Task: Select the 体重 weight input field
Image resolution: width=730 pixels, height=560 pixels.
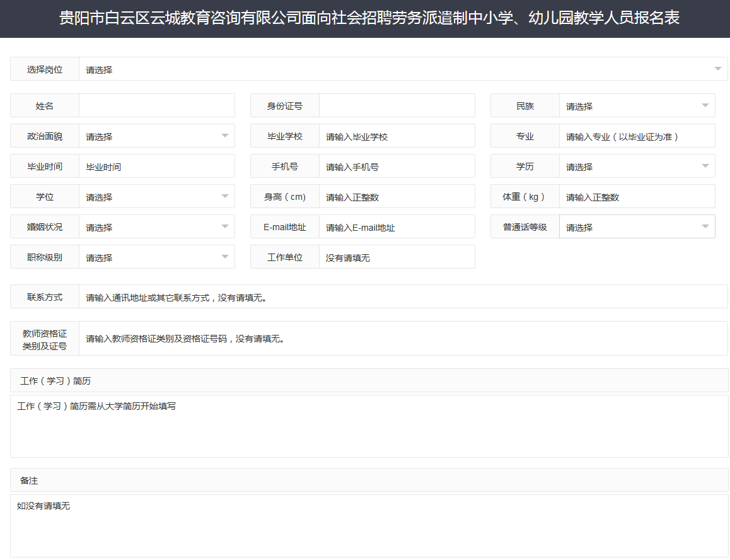Action: coord(637,196)
